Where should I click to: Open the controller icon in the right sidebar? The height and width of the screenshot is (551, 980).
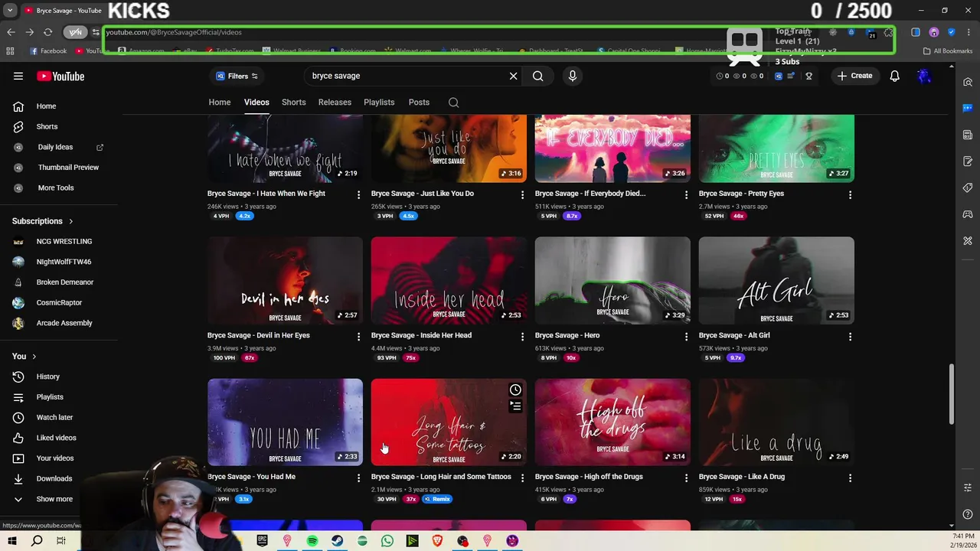[968, 214]
